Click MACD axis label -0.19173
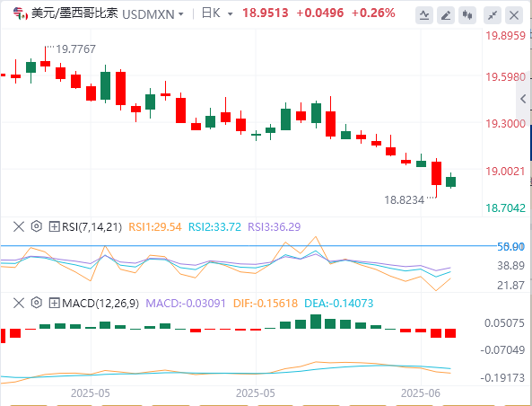The height and width of the screenshot is (406, 532). [x=502, y=378]
